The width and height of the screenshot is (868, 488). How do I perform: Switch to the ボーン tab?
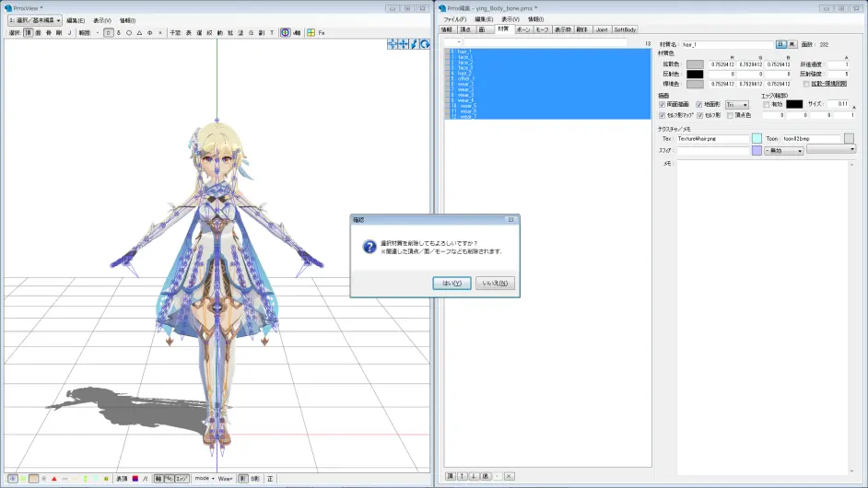pyautogui.click(x=523, y=29)
